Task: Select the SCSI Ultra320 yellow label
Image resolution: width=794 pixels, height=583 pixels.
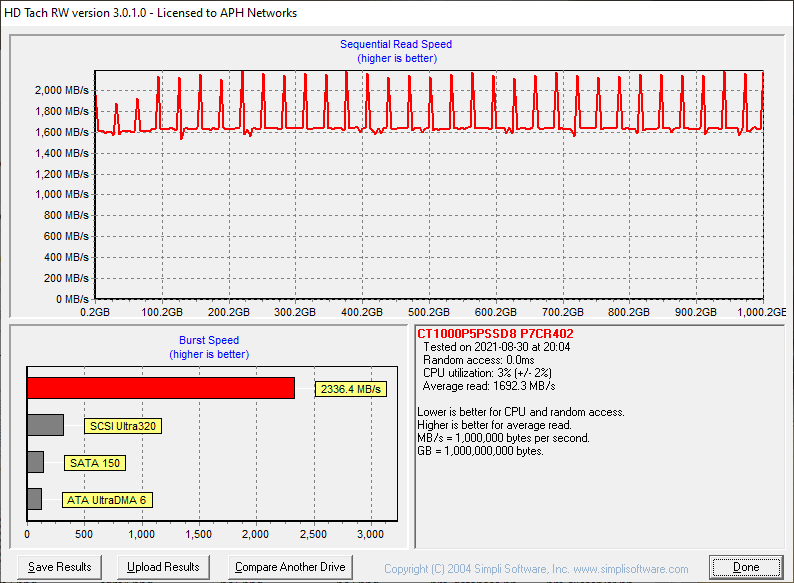Action: [x=124, y=426]
